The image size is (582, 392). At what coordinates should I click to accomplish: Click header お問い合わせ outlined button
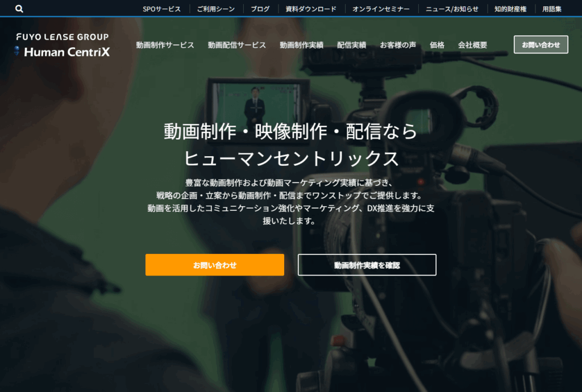(541, 44)
